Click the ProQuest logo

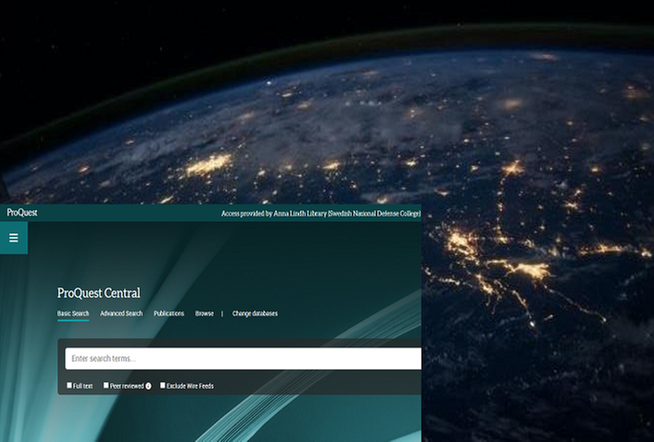22,213
